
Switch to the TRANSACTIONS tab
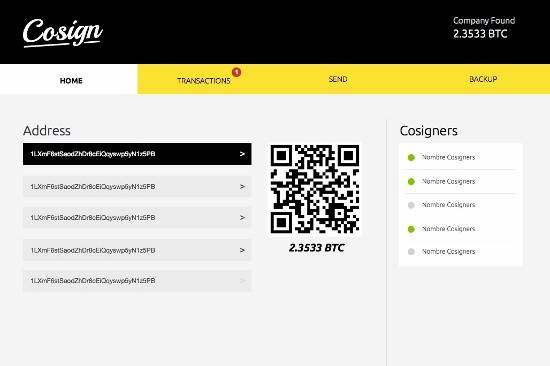click(x=204, y=81)
